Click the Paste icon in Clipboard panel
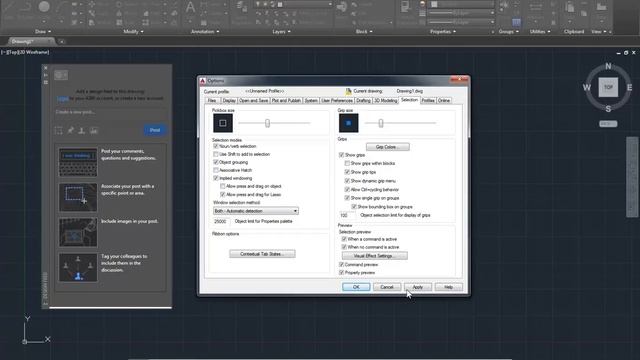640x360 pixels. click(570, 8)
